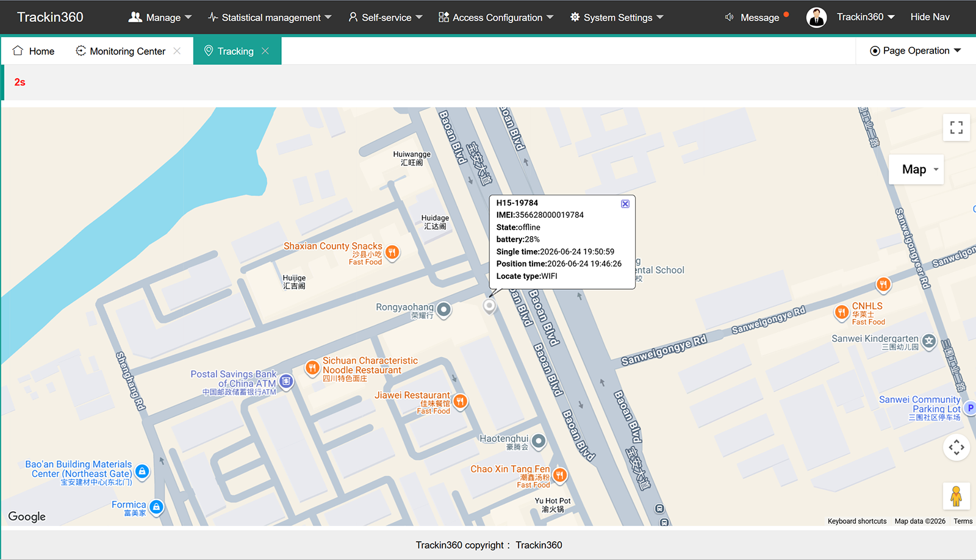Click the Street View pegman icon
The height and width of the screenshot is (560, 976).
click(x=956, y=495)
